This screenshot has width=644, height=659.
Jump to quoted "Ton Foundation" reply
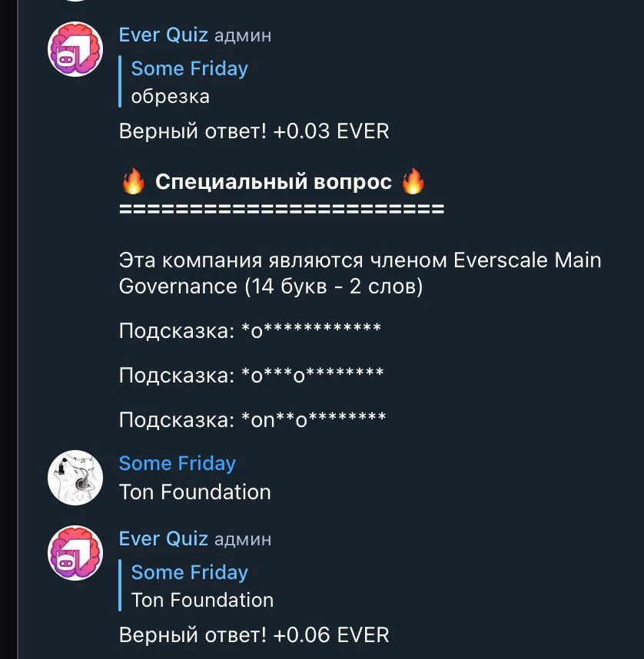point(201,586)
